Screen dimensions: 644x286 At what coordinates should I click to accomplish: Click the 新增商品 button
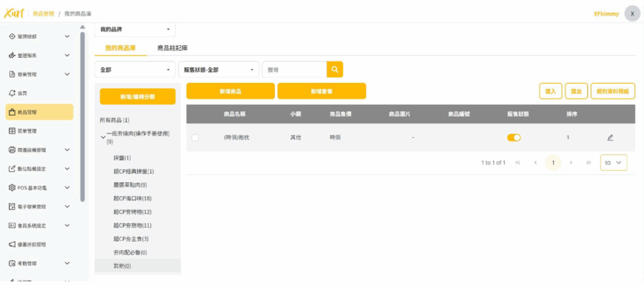(230, 91)
